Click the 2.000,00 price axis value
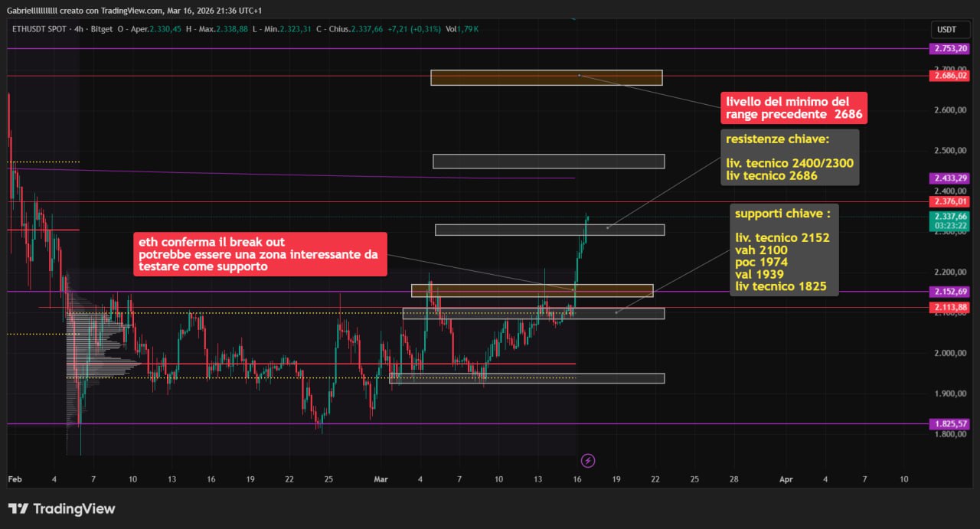Image resolution: width=980 pixels, height=529 pixels. click(949, 353)
